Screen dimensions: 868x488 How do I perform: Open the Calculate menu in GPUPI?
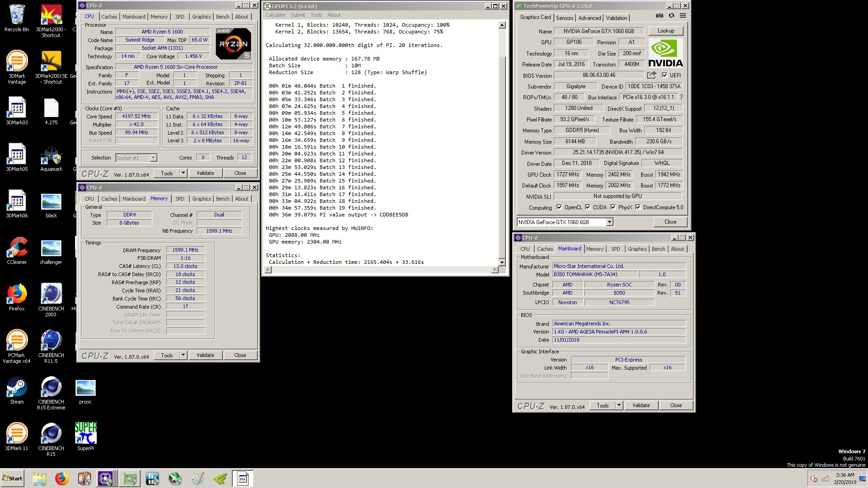275,15
